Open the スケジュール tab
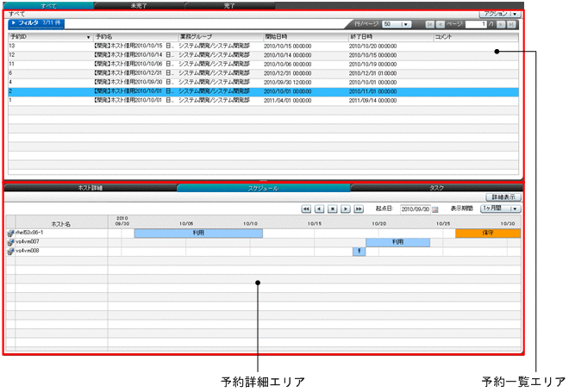The height and width of the screenshot is (392, 569). pos(264,188)
